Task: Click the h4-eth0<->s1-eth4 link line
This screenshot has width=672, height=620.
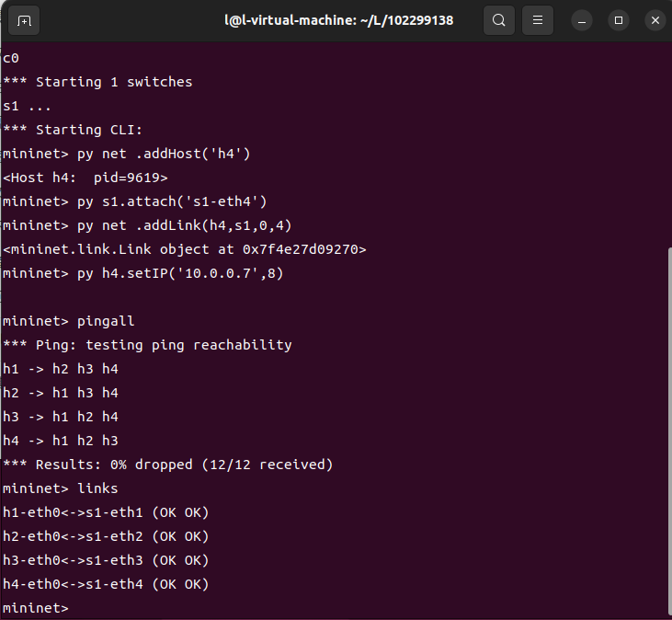Action: click(106, 584)
